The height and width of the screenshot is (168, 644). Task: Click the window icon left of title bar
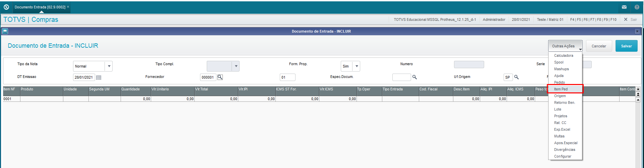5,31
